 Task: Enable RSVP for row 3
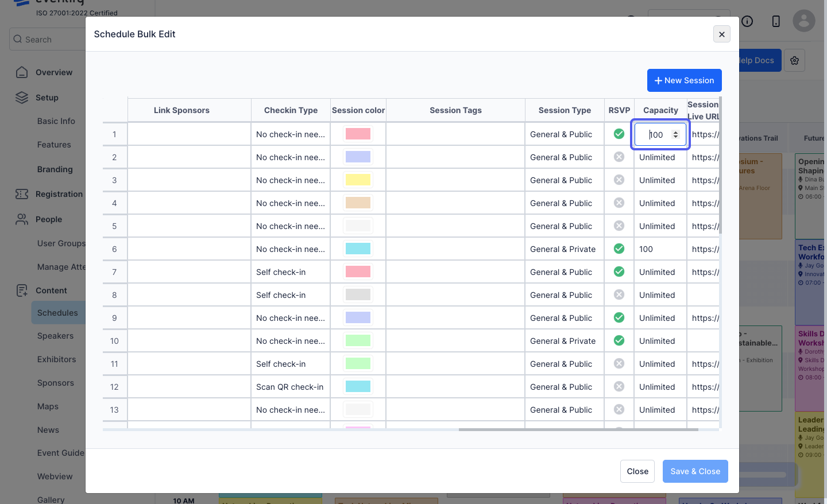[619, 180]
